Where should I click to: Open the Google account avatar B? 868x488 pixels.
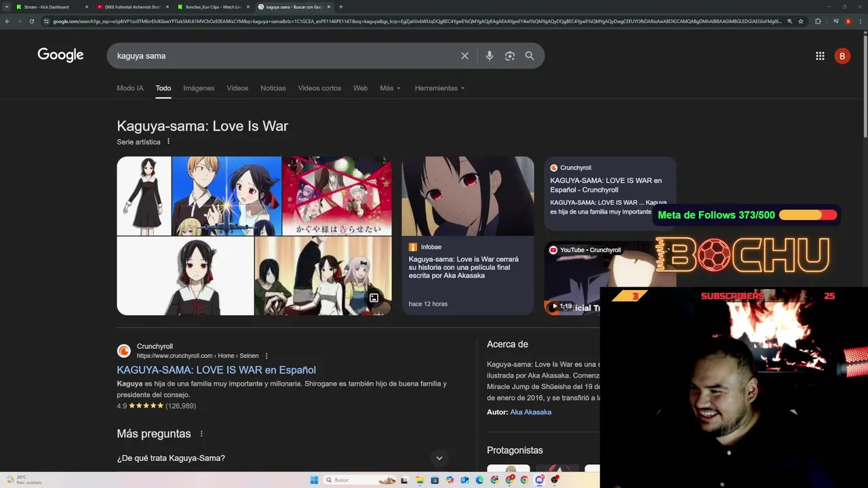click(x=842, y=56)
